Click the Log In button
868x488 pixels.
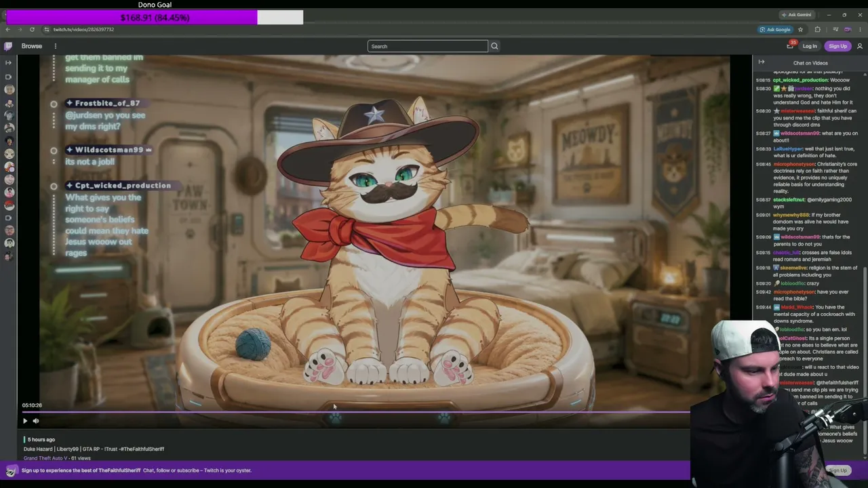point(810,46)
